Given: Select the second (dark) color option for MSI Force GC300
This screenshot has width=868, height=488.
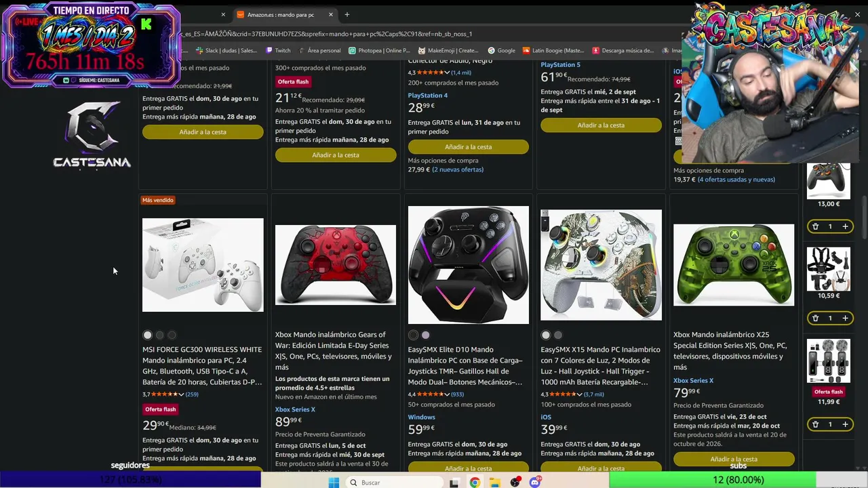Looking at the screenshot, I should pyautogui.click(x=159, y=335).
